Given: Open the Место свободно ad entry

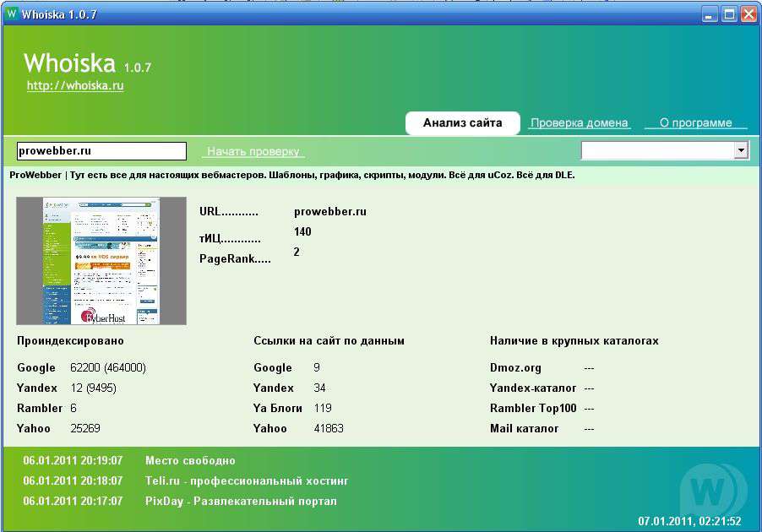Looking at the screenshot, I should pos(191,460).
